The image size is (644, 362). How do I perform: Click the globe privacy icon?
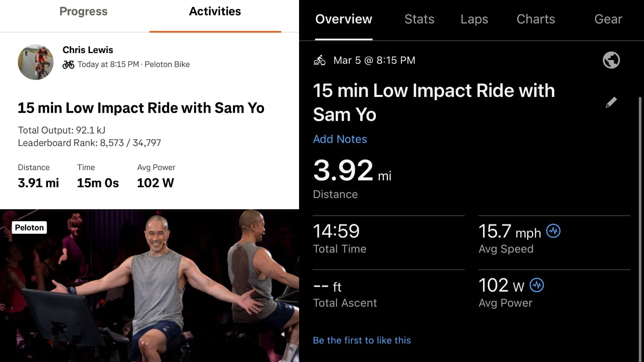[611, 60]
